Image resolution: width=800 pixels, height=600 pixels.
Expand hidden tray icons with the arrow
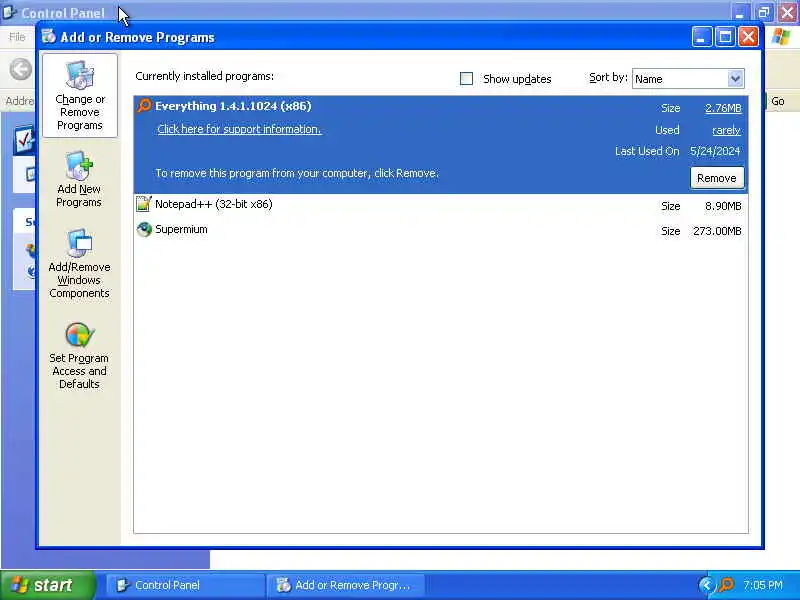[706, 585]
